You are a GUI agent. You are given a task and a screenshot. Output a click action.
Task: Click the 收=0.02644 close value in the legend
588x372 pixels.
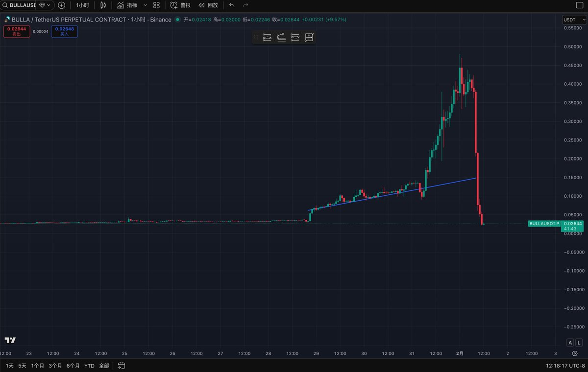tap(286, 20)
